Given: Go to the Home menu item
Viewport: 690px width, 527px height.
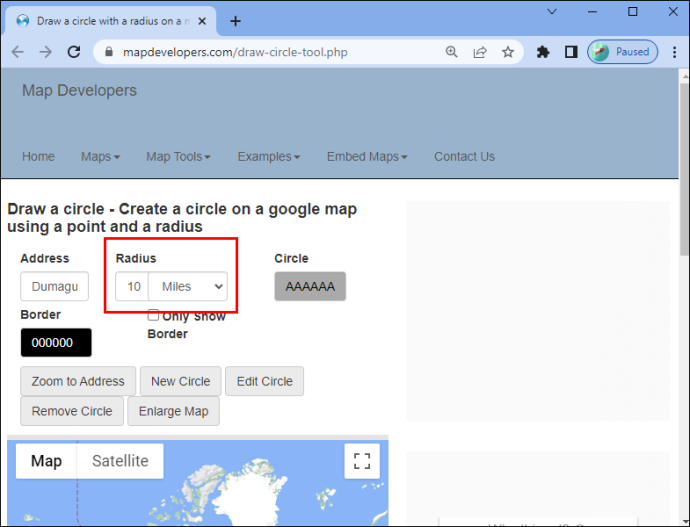Looking at the screenshot, I should pyautogui.click(x=38, y=157).
